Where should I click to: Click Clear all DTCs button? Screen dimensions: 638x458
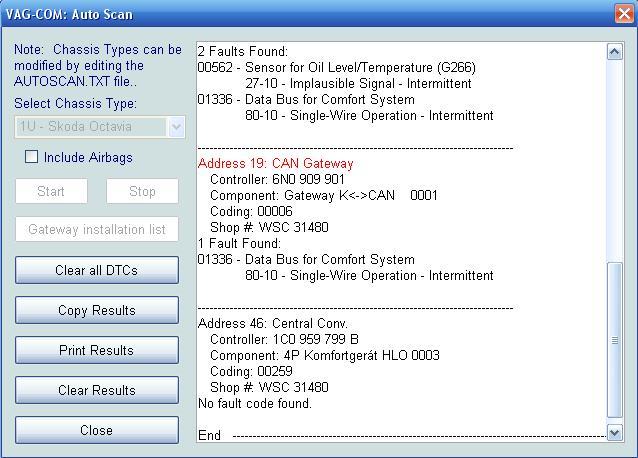tap(97, 270)
